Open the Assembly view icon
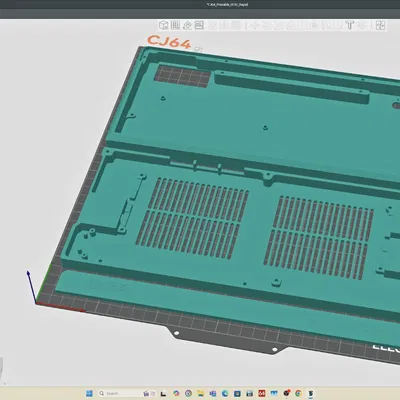The height and width of the screenshot is (400, 400). pyautogui.click(x=380, y=25)
